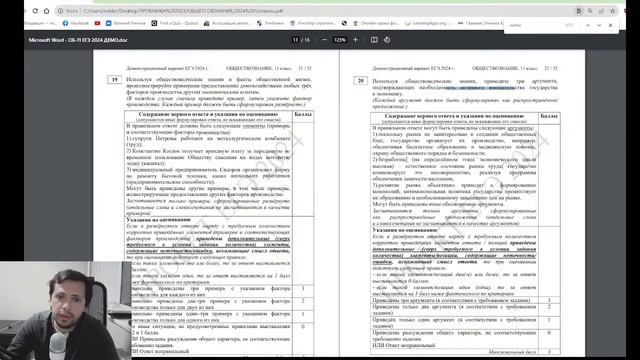Click question number 19 box
Screen dimensions: 640x360
(115, 80)
